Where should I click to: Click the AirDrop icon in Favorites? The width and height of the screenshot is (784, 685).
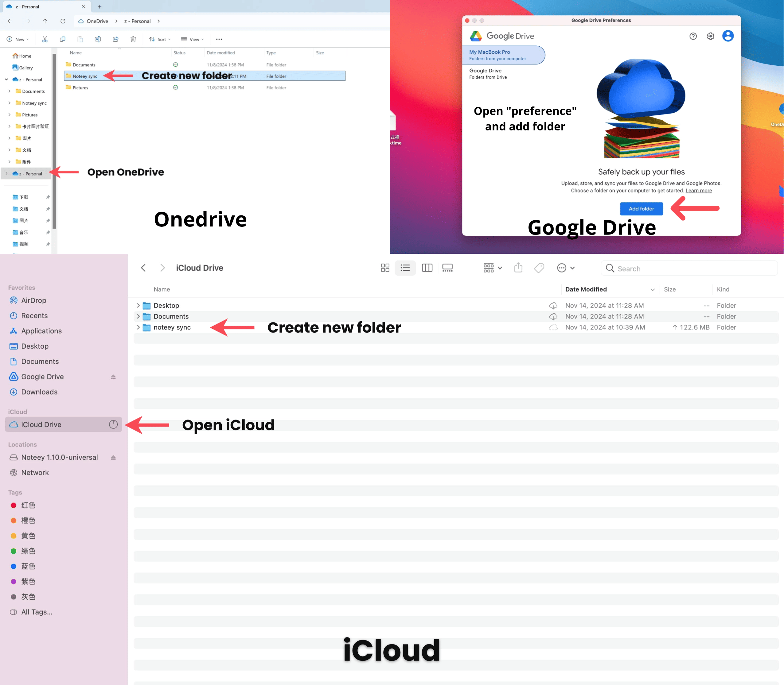click(13, 300)
